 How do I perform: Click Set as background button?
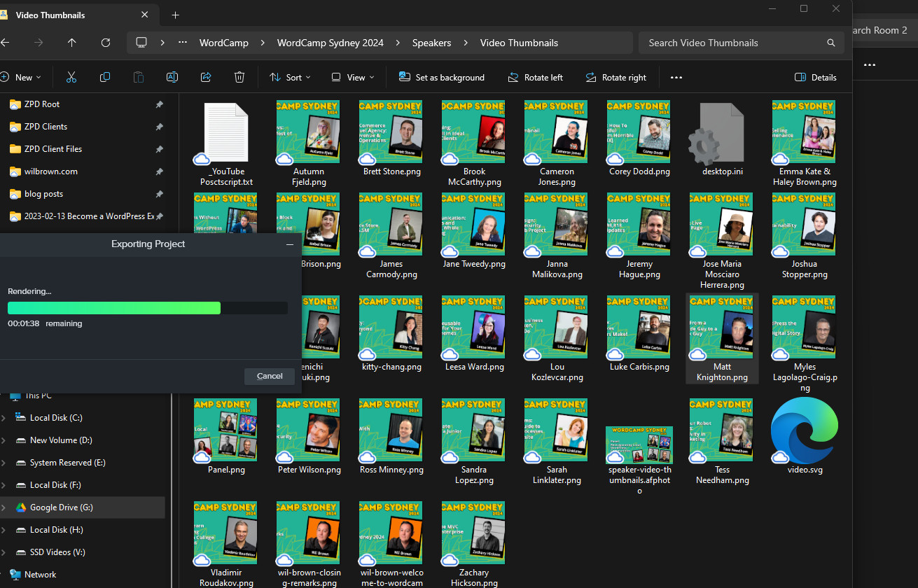pos(442,78)
